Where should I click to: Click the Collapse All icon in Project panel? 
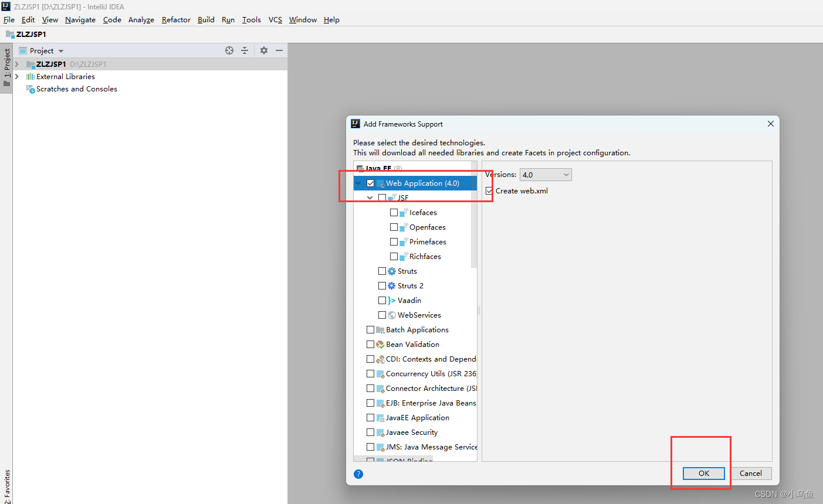245,50
